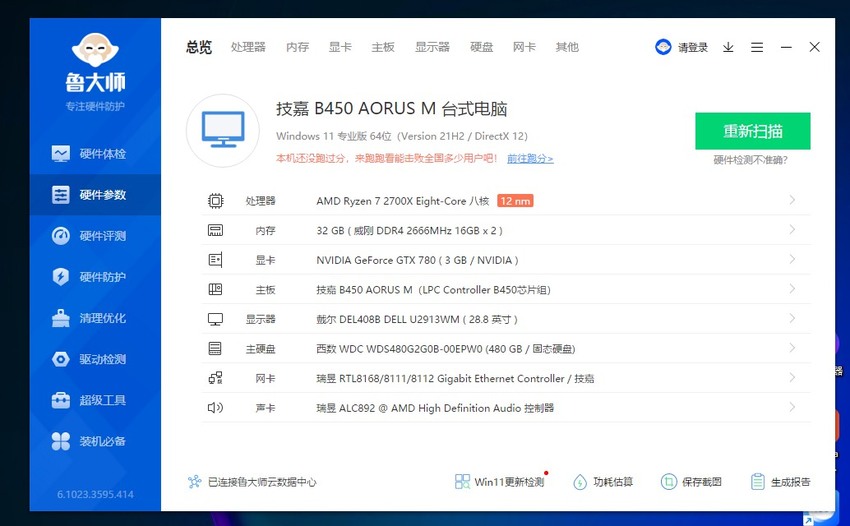
Task: Click 请登录 login text
Action: pyautogui.click(x=693, y=48)
